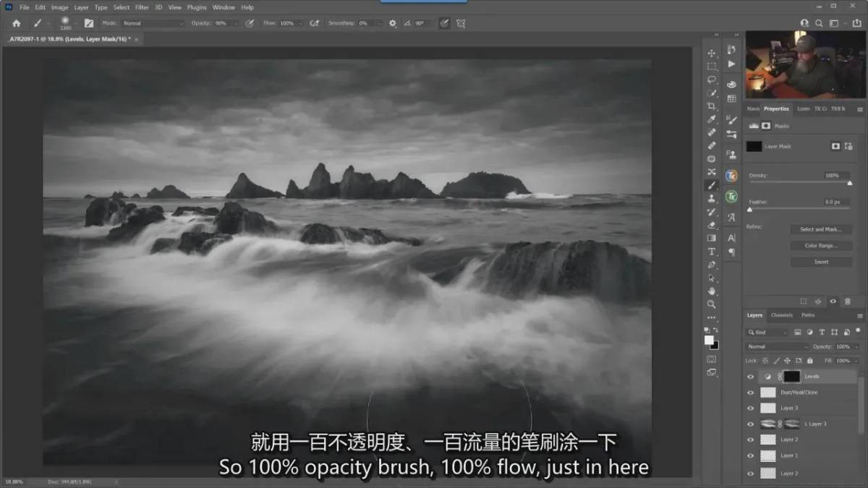Screen dimensions: 868x488
Task: Click the Levels layer mask thumbnail
Action: point(792,377)
